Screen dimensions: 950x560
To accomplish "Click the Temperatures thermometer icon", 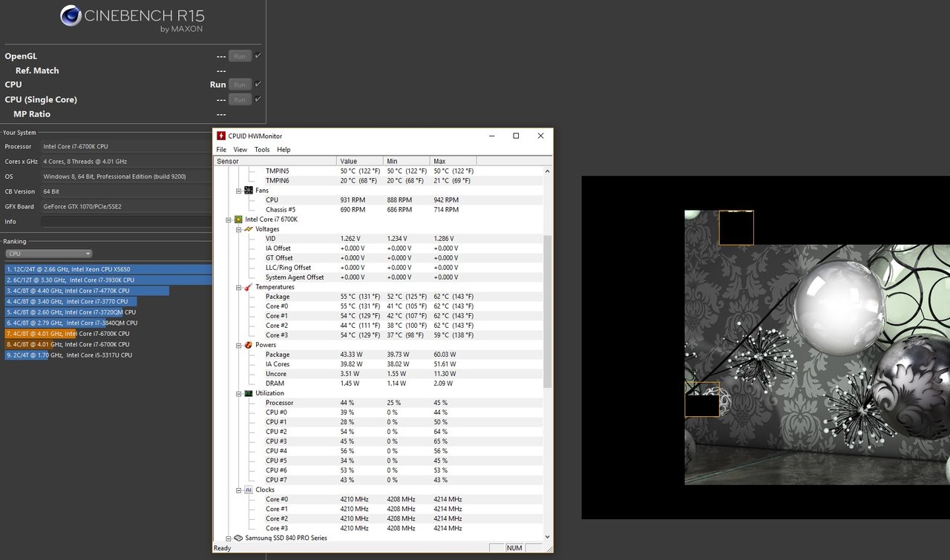I will [x=249, y=287].
